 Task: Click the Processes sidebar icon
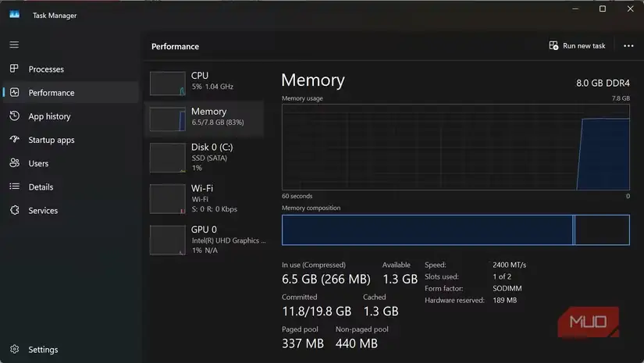click(14, 69)
